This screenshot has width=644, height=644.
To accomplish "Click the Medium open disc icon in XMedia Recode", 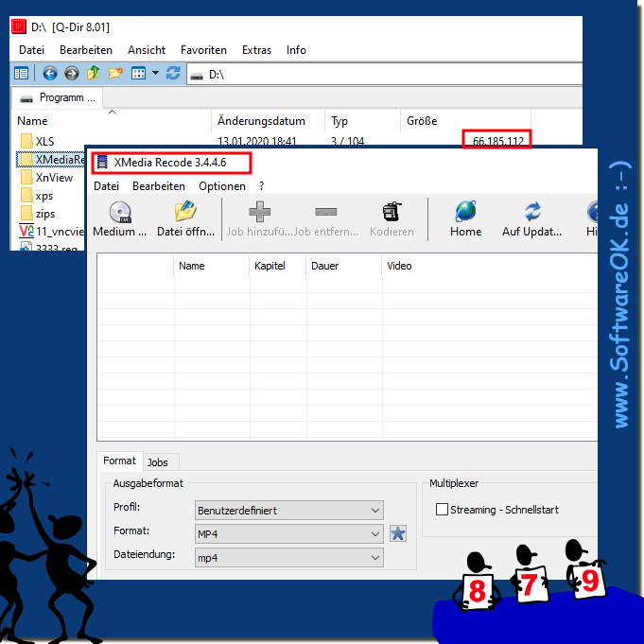I will point(120,213).
